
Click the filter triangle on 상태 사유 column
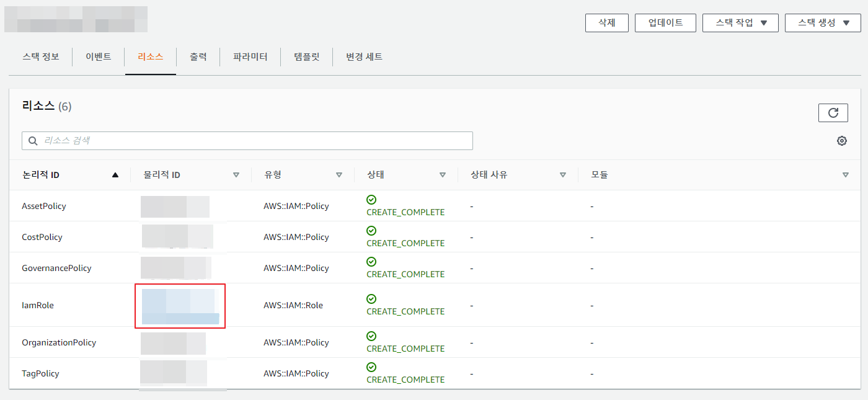pos(562,175)
